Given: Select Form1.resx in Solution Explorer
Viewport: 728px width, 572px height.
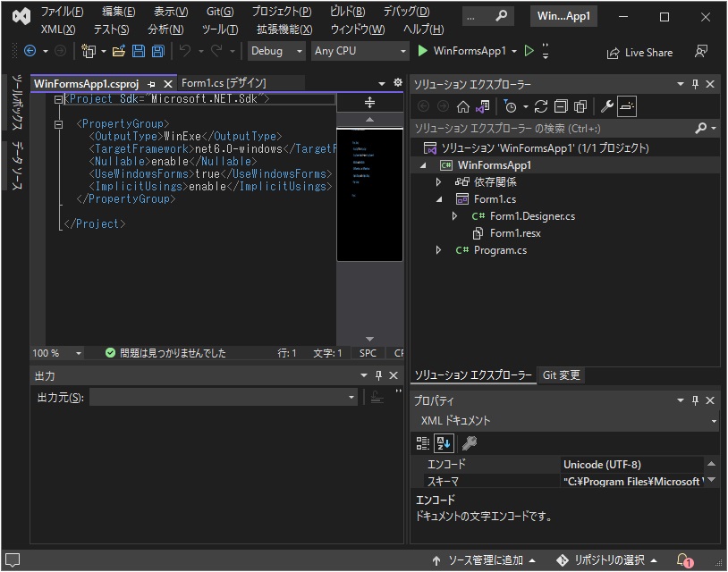Looking at the screenshot, I should pos(515,233).
